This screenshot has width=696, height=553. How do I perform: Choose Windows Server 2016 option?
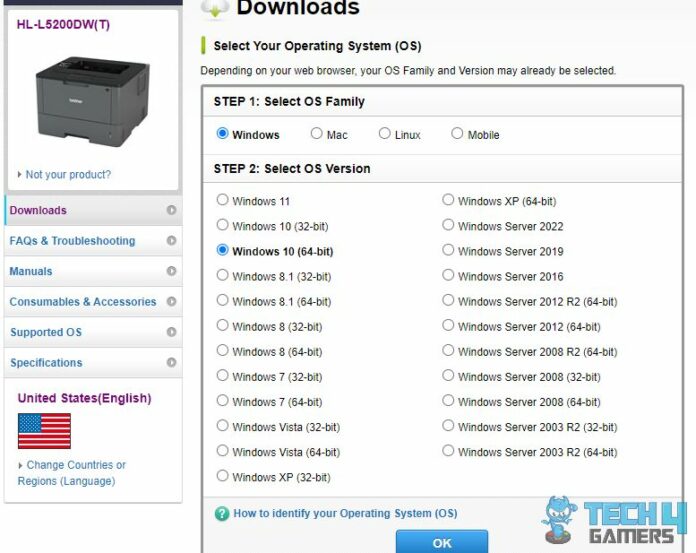pyautogui.click(x=448, y=275)
